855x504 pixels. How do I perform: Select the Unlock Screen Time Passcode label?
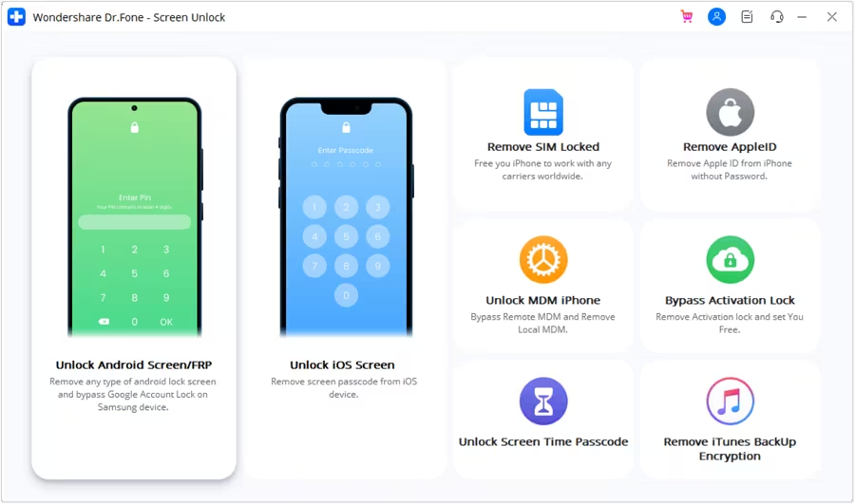[543, 441]
